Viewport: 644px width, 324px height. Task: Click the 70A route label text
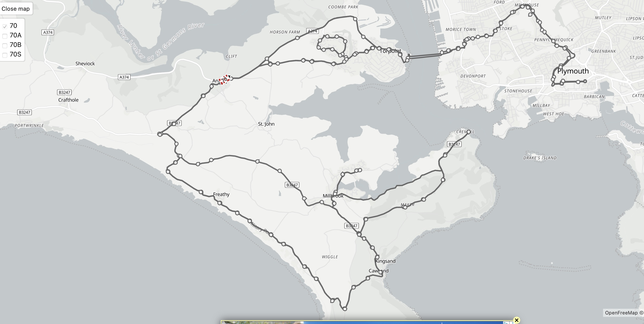pos(15,35)
